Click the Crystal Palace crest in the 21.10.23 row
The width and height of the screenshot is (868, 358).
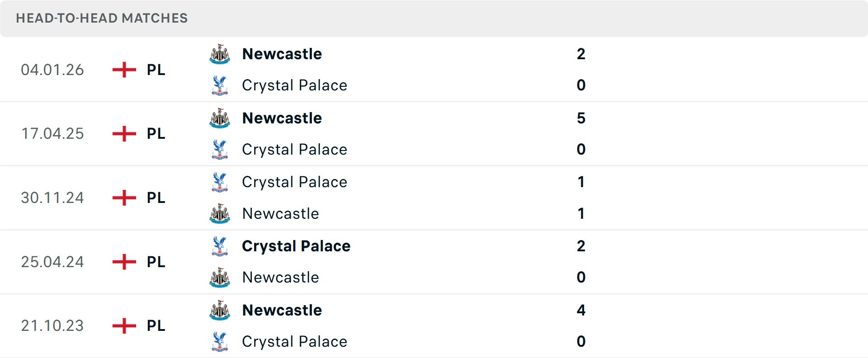click(x=220, y=342)
